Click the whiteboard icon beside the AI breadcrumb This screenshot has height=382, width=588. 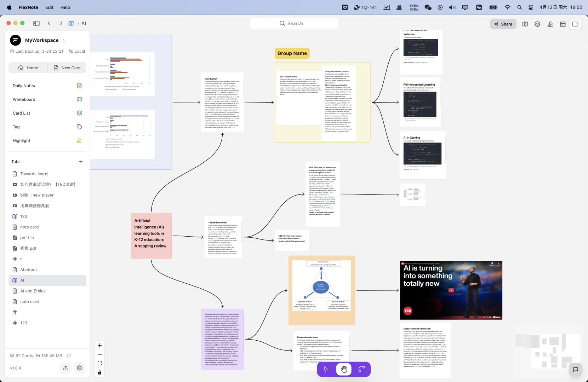(x=71, y=23)
